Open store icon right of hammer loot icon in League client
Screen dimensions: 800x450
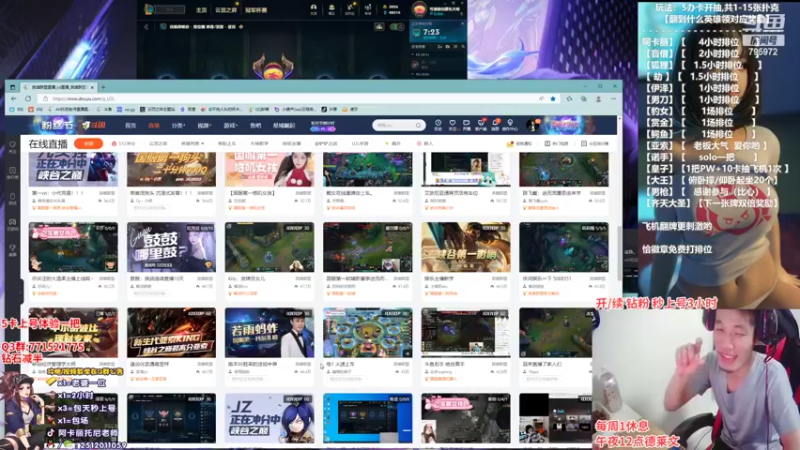coord(368,9)
